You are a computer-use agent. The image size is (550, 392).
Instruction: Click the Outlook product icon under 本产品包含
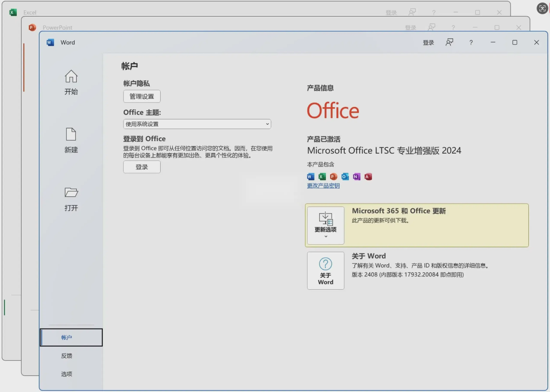click(x=345, y=177)
